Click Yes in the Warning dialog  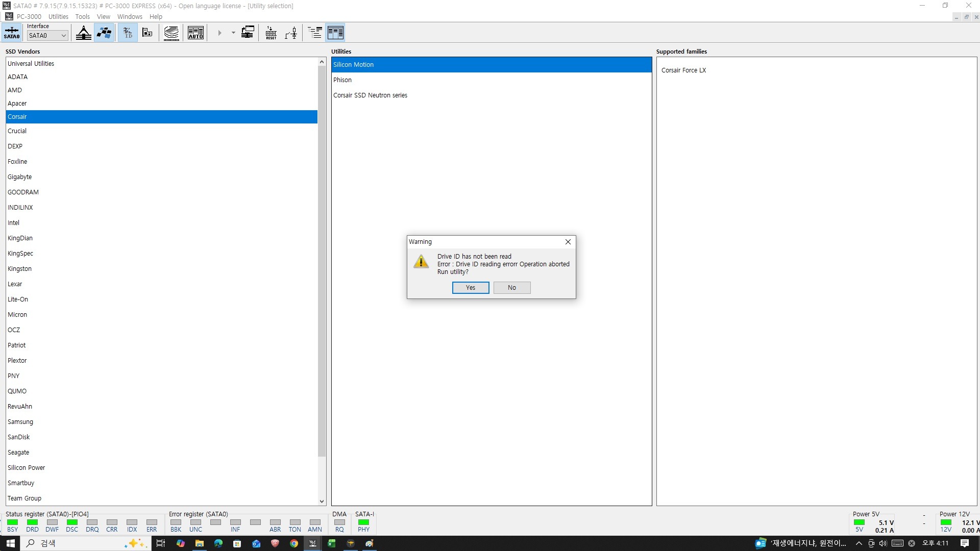tap(471, 288)
